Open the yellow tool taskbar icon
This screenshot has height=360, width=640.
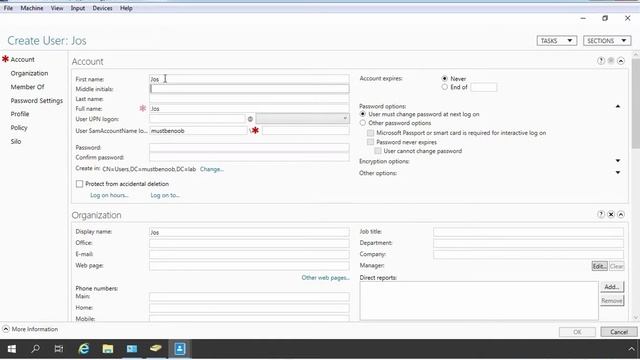point(156,349)
